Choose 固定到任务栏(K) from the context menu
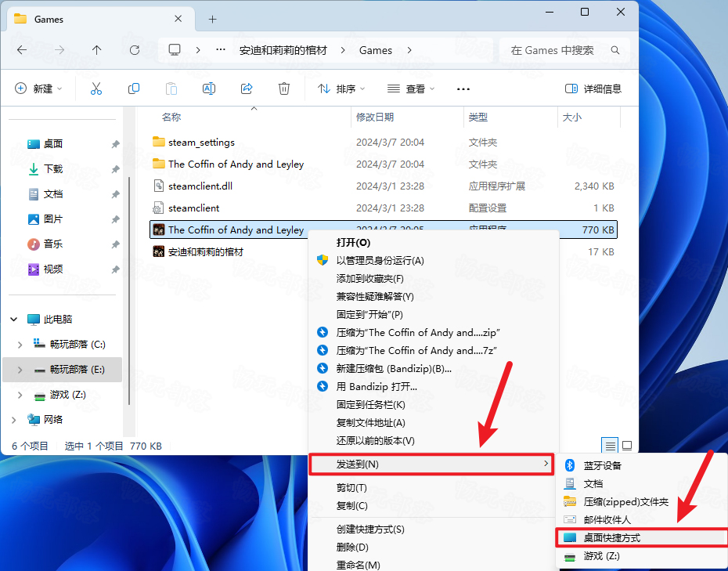 [434, 405]
